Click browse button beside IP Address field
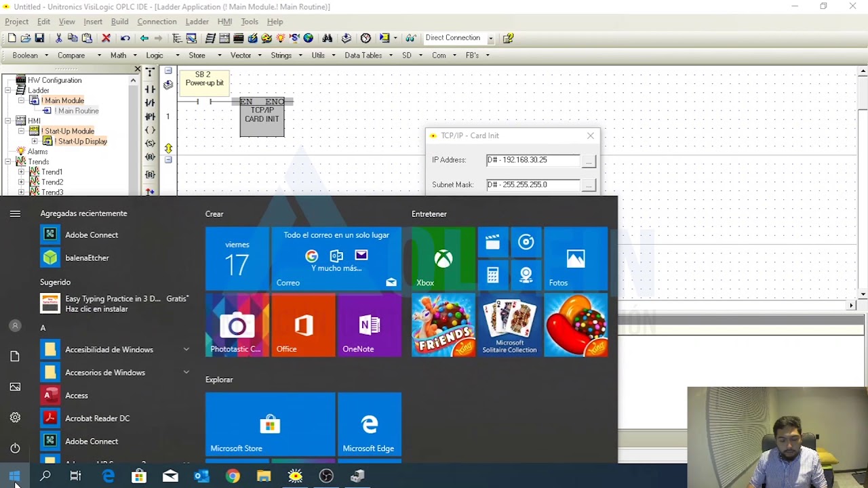The width and height of the screenshot is (868, 488). 589,161
